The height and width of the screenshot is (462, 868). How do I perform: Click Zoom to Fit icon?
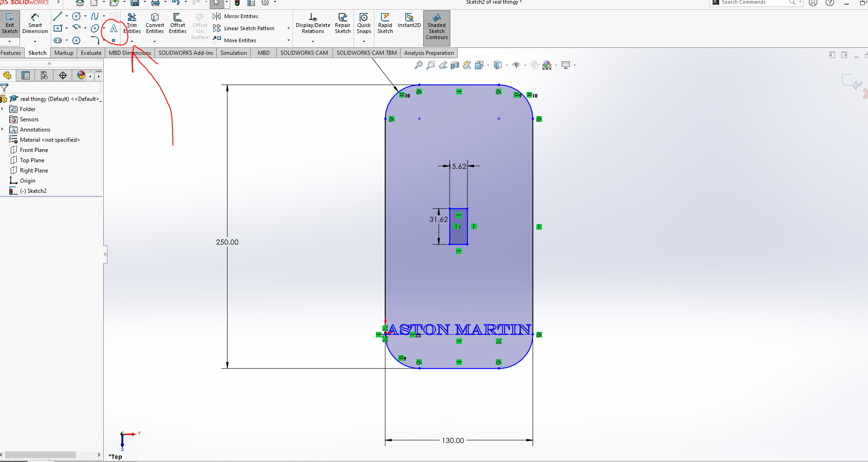(x=419, y=65)
